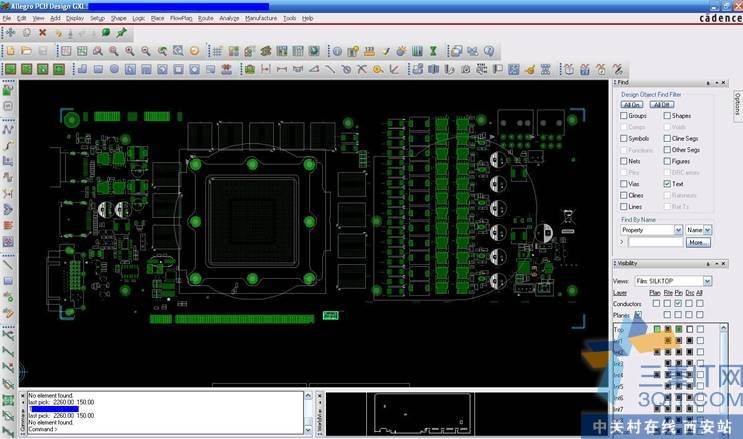Click the green pushpin Fix icon

point(122,33)
